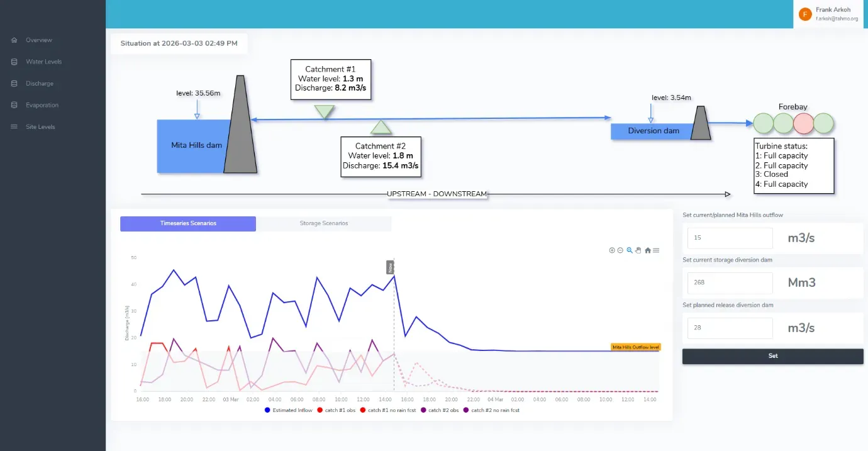Click the Now marker on the chart
The width and height of the screenshot is (868, 451).
[x=391, y=267]
